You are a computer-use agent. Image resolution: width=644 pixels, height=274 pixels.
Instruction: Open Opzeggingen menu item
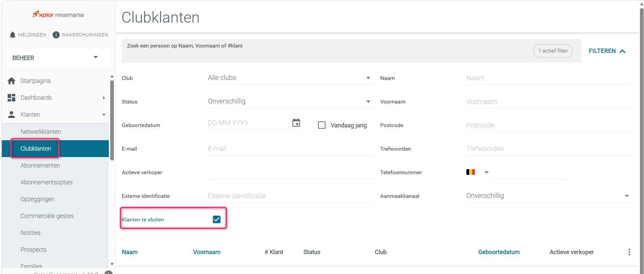(37, 199)
